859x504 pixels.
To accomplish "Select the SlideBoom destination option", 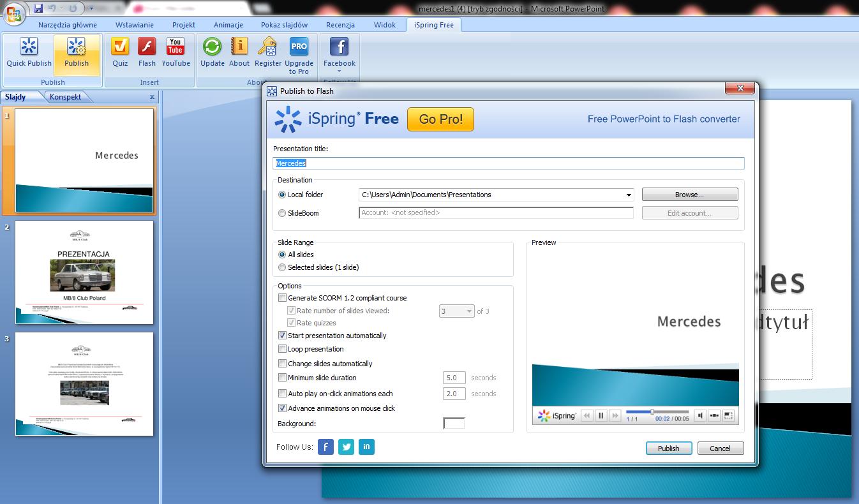I will (x=282, y=213).
